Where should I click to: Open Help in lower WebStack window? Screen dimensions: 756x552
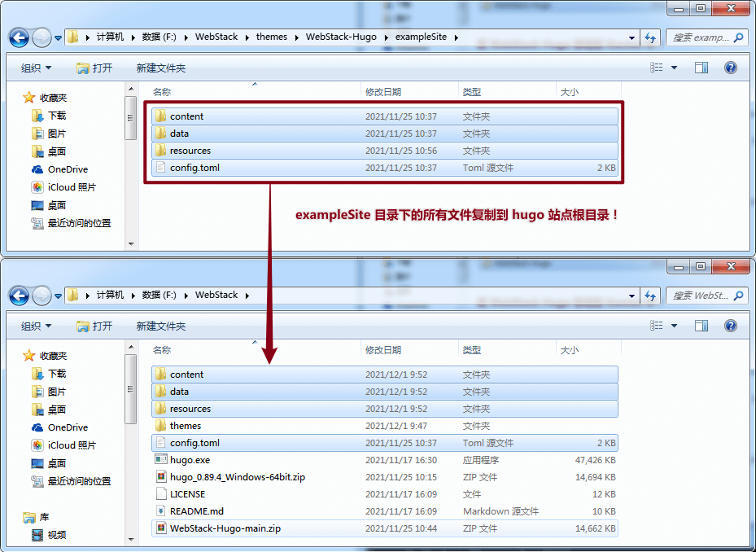731,326
